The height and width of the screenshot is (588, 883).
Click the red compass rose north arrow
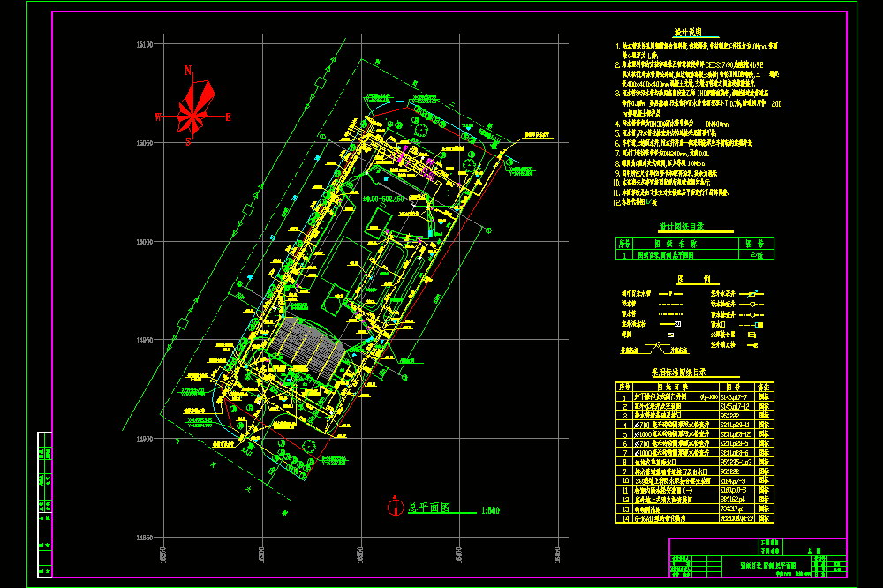pyautogui.click(x=195, y=108)
